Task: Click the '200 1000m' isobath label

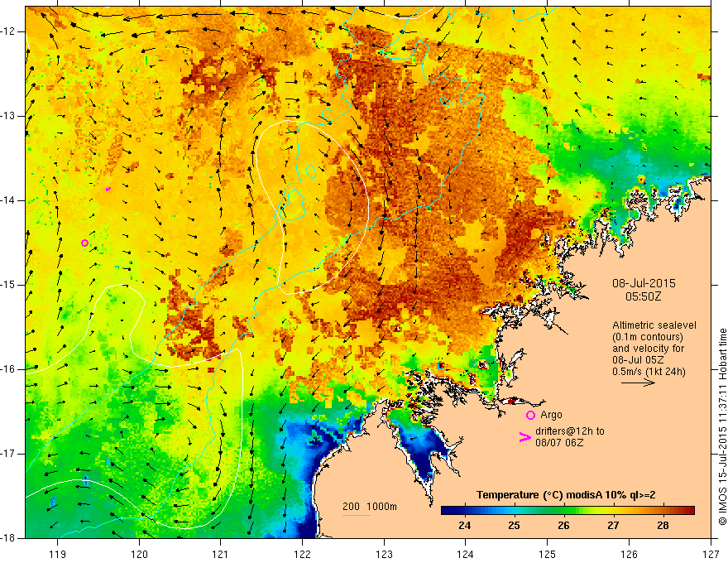Action: point(370,507)
